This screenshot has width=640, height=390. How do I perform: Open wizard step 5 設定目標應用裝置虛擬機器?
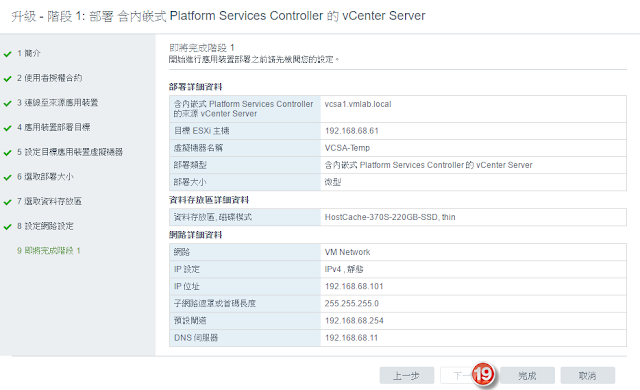tap(70, 152)
